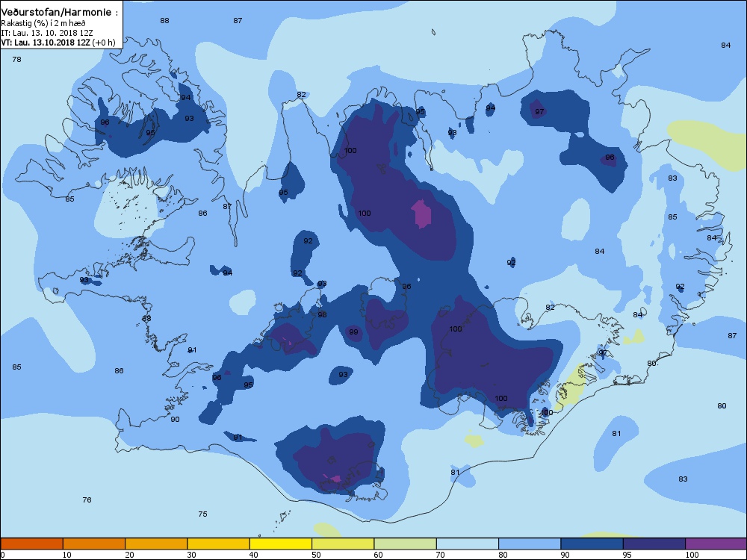Click the 60–70 light green legend swatch
The width and height of the screenshot is (747, 560).
406,544
